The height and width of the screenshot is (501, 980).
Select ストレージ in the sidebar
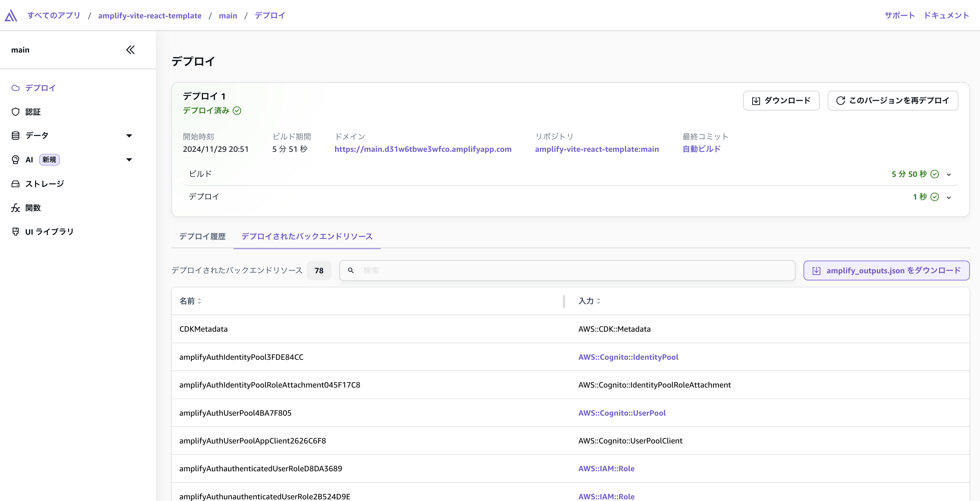click(x=44, y=184)
